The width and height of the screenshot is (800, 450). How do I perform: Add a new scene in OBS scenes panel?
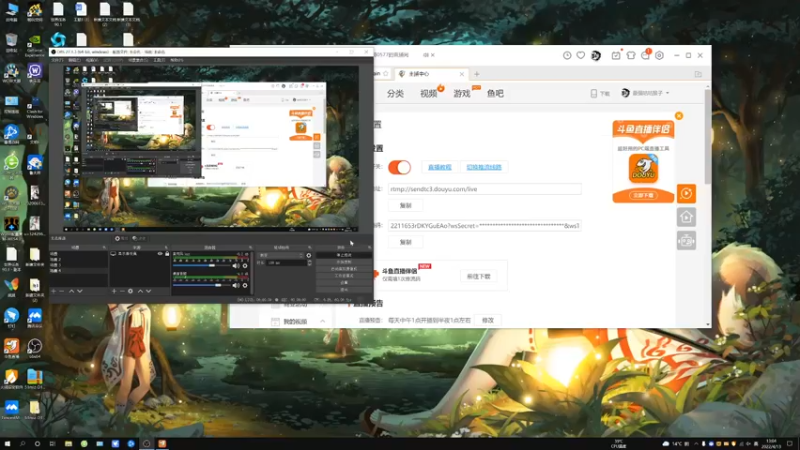point(54,291)
